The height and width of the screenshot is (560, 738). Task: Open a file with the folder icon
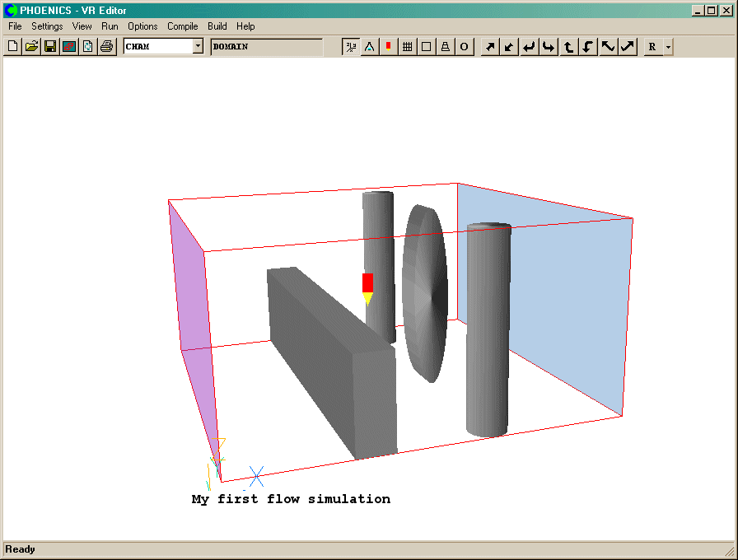31,47
